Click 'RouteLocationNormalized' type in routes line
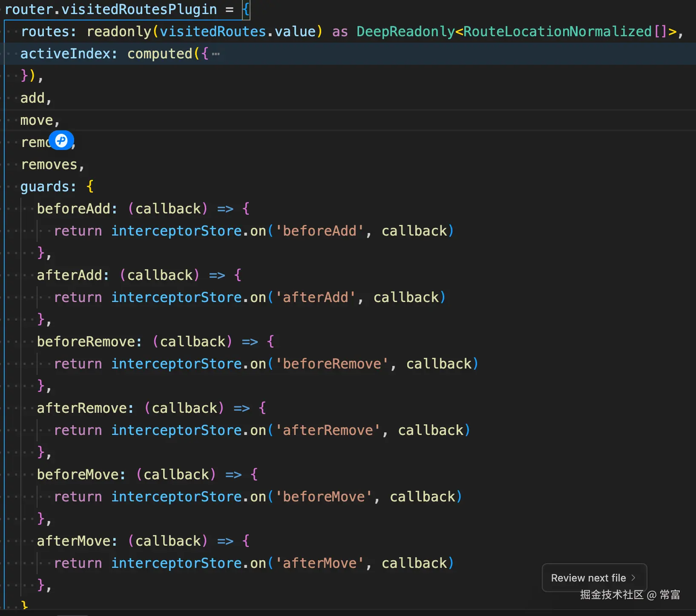This screenshot has width=696, height=616. (558, 32)
